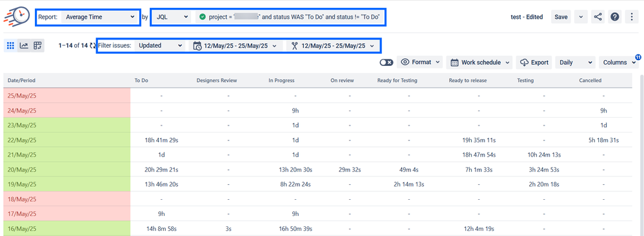This screenshot has height=236, width=644.
Task: Open the Format dropdown
Action: pyautogui.click(x=419, y=63)
